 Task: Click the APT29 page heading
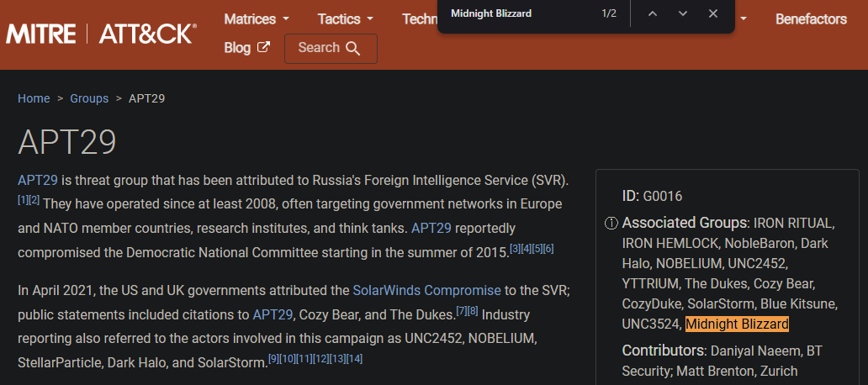67,142
